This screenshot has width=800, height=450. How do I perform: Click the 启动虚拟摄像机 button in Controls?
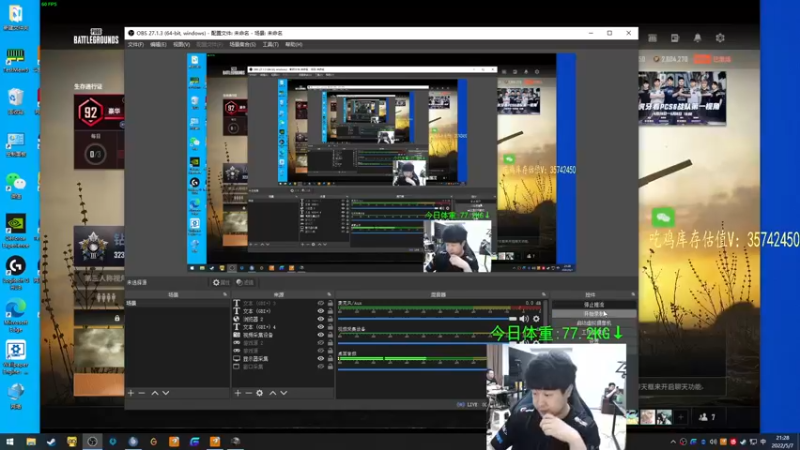(x=594, y=323)
